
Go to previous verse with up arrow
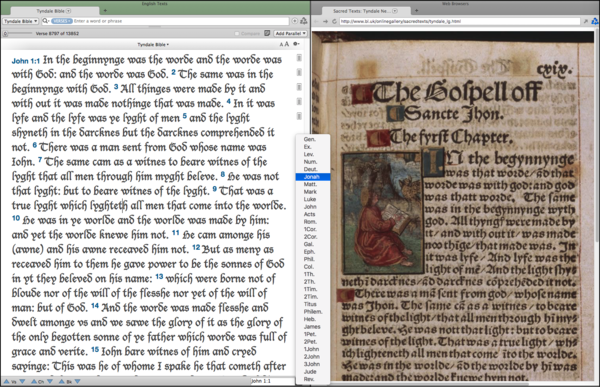[7, 381]
